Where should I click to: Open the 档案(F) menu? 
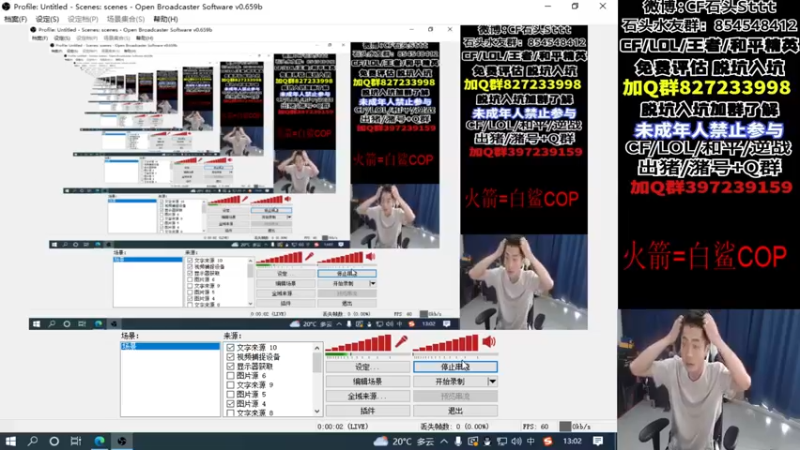tap(15, 19)
